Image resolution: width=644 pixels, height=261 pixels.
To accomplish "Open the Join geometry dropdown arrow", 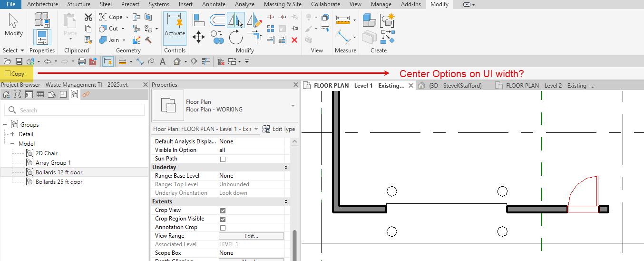I will tap(124, 40).
